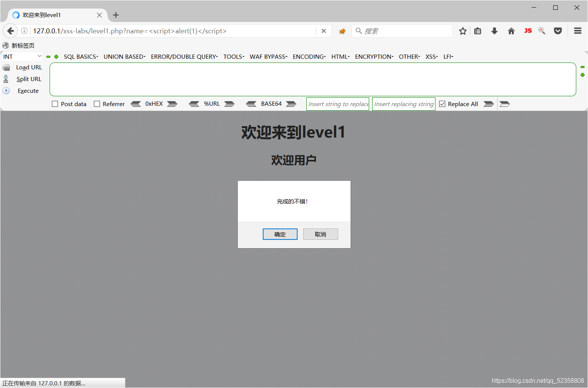588x388 pixels.
Task: Click the Split URL scissors icon
Action: tap(6, 79)
